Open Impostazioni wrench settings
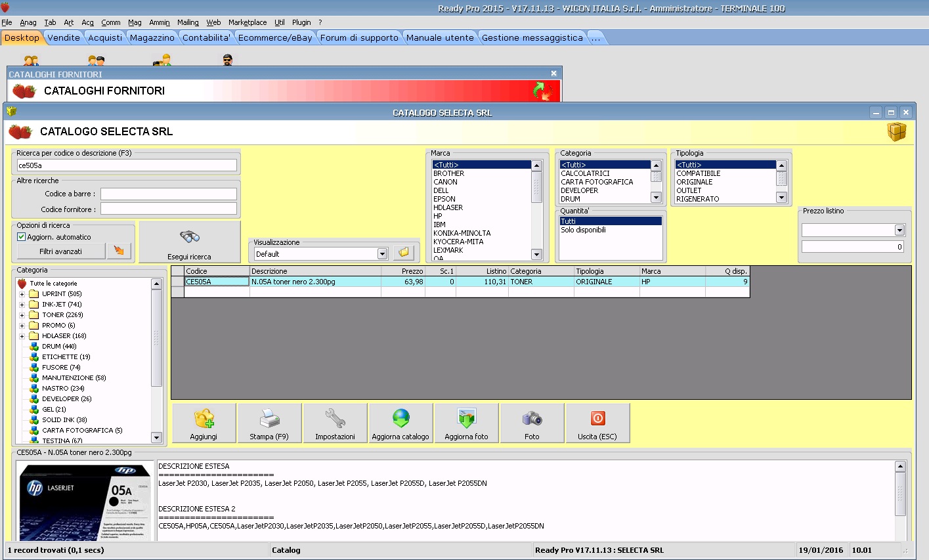 pyautogui.click(x=335, y=423)
